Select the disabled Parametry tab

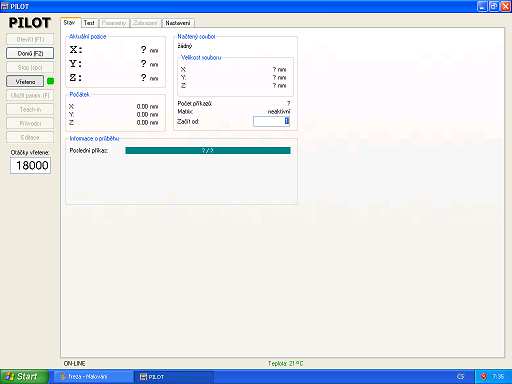coord(114,23)
